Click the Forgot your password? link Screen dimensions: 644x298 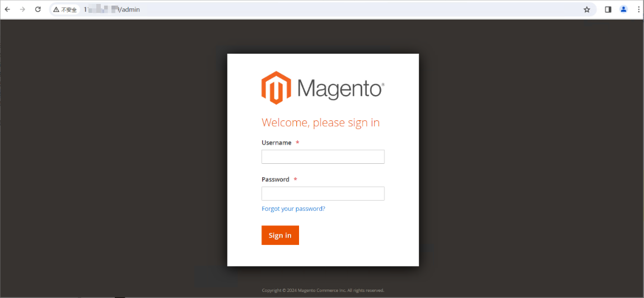pos(293,209)
